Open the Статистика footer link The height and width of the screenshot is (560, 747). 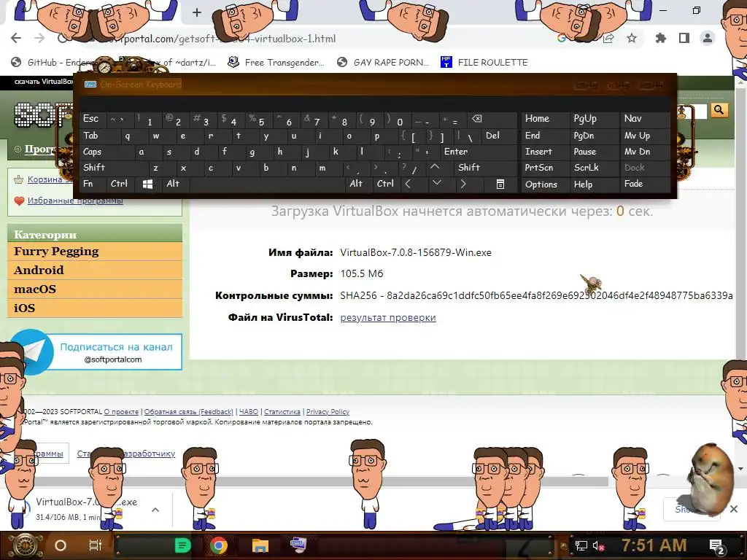pos(282,412)
